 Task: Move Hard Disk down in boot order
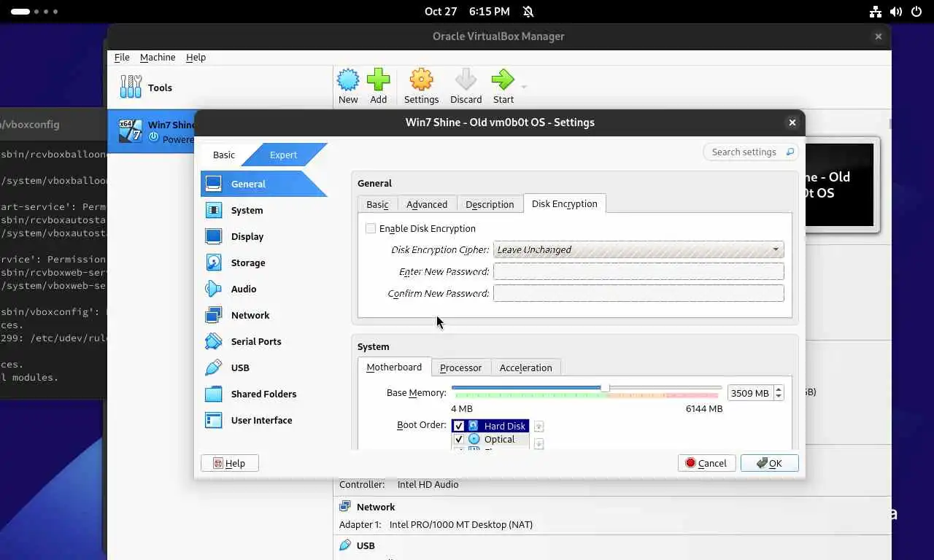[539, 443]
